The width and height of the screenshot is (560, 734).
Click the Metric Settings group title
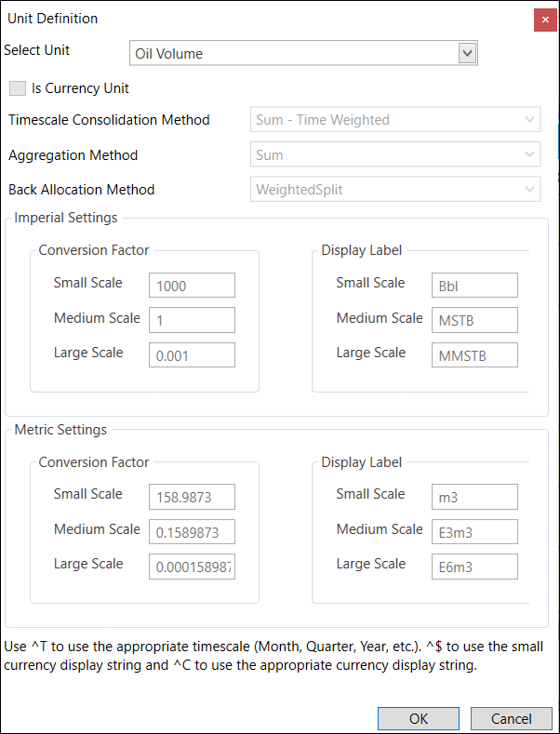click(x=60, y=429)
